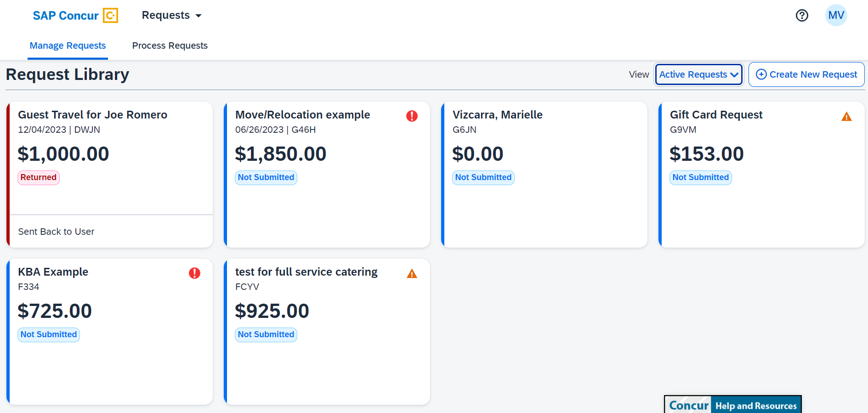Click plus icon in Create New Request
This screenshot has height=413, width=868.
(x=761, y=74)
